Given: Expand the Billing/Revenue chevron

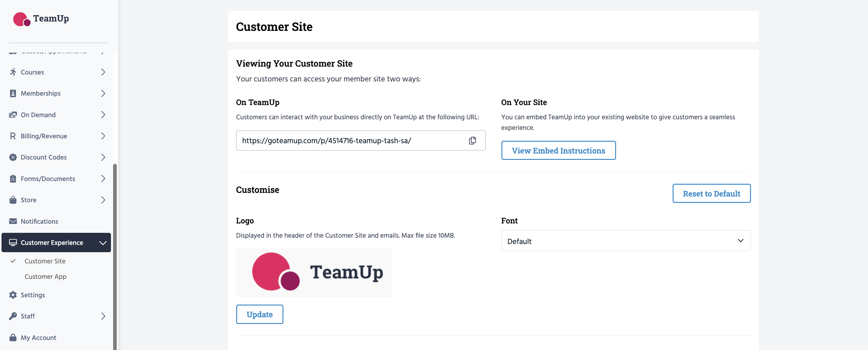Looking at the screenshot, I should coord(103,136).
